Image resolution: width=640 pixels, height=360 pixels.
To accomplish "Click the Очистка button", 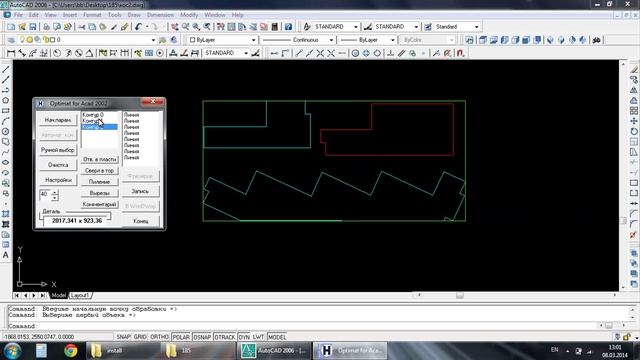I will (58, 165).
